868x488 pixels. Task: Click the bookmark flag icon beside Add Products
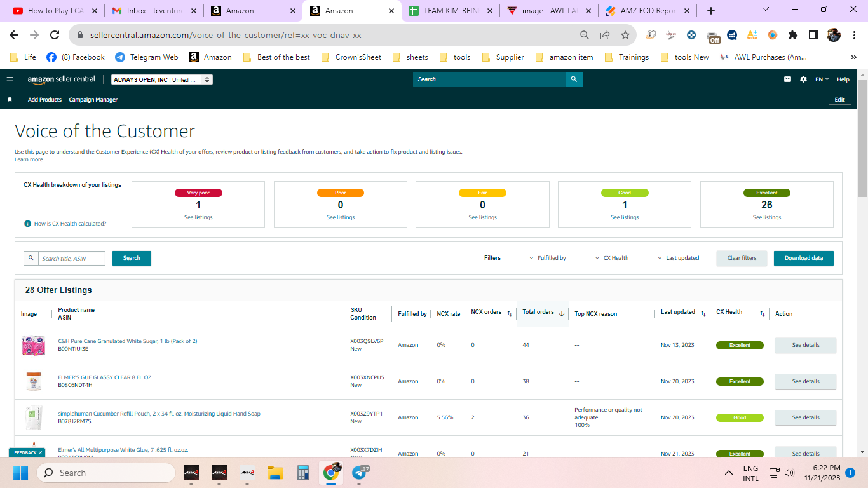10,100
